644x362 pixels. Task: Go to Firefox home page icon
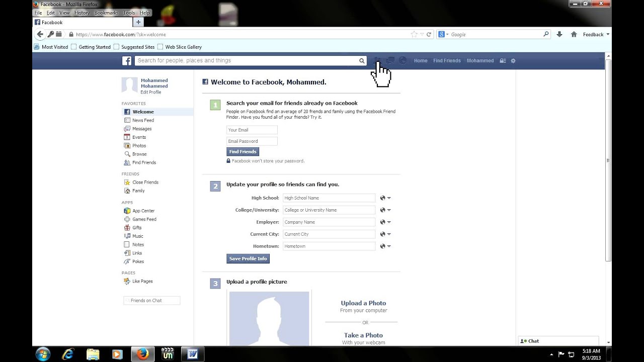click(x=574, y=34)
